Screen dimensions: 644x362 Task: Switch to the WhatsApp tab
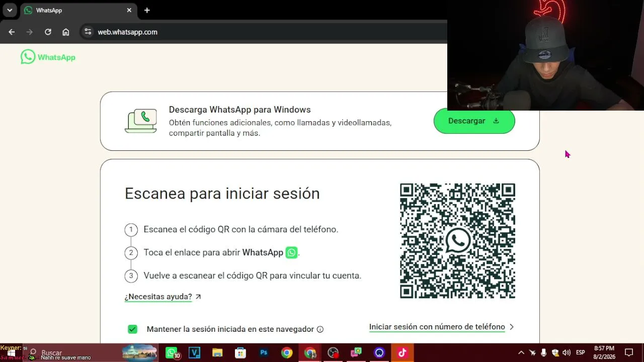pos(78,10)
